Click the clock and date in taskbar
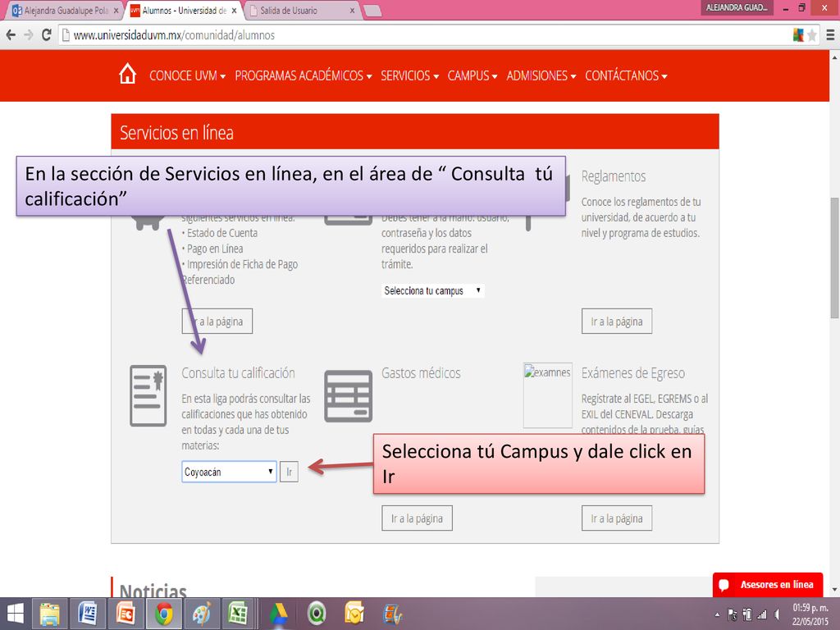 tap(810, 614)
